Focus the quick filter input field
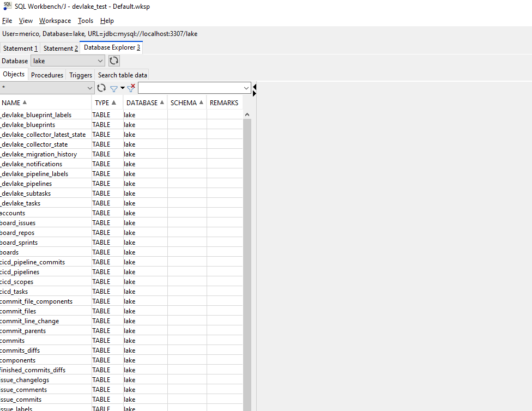Screen dimensions: 532x411 point(190,88)
